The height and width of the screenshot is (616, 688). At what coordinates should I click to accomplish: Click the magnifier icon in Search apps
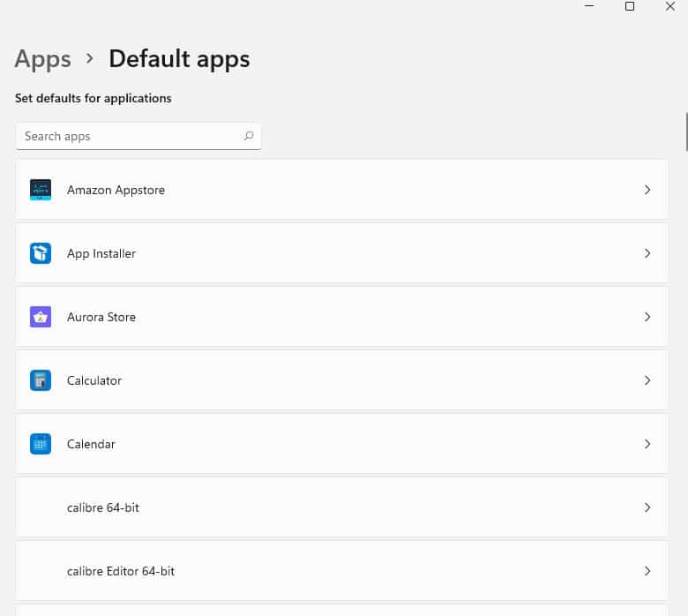tap(249, 136)
